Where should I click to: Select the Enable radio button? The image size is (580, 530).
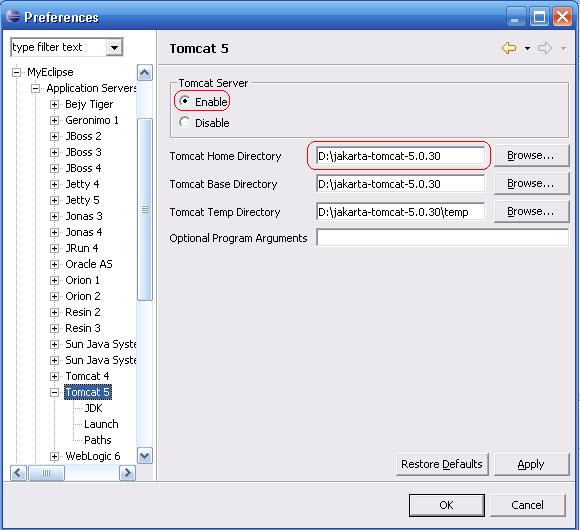184,101
